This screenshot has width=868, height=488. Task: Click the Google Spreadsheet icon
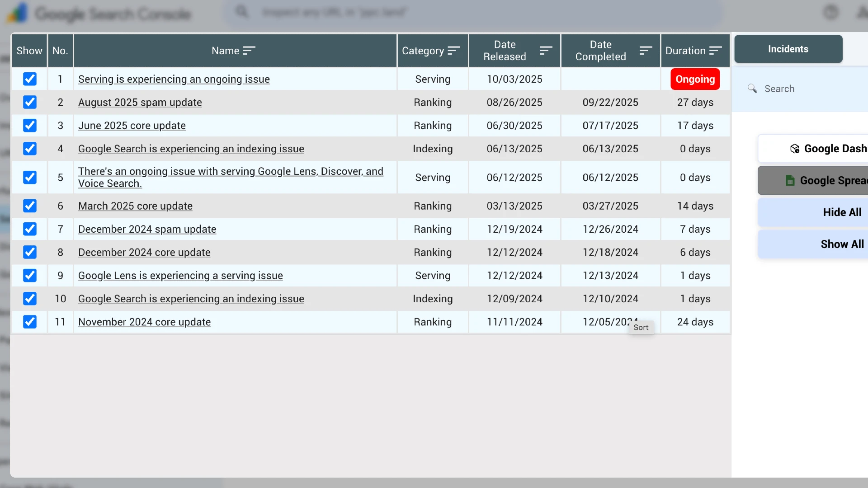pos(790,180)
